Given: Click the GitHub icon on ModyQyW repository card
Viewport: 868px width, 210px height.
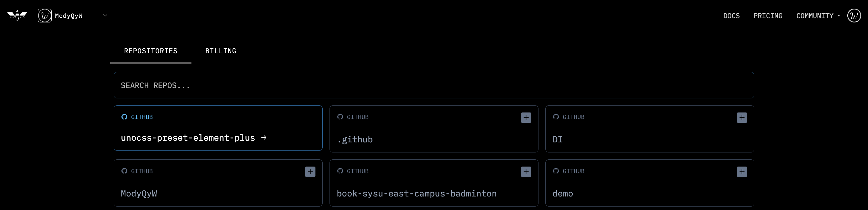Looking at the screenshot, I should 124,171.
